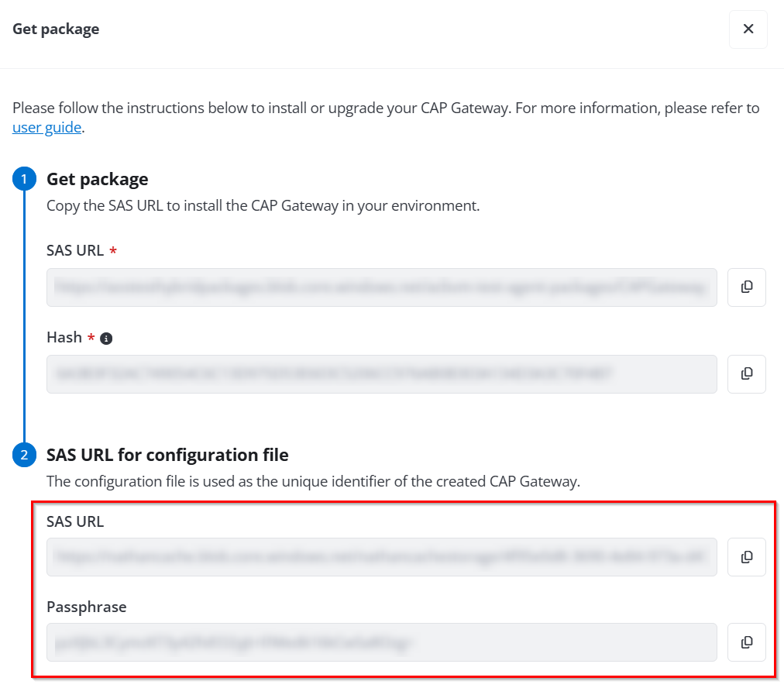Copy the configuration file SAS URL

(746, 556)
